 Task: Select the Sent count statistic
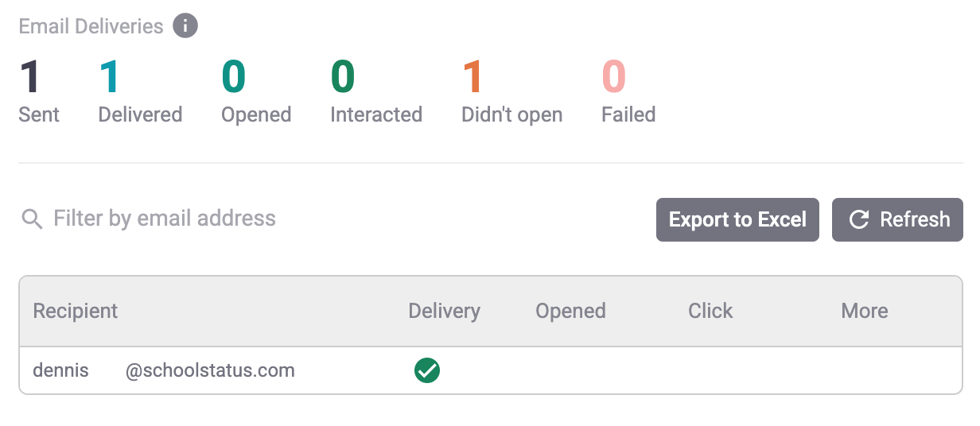click(38, 91)
